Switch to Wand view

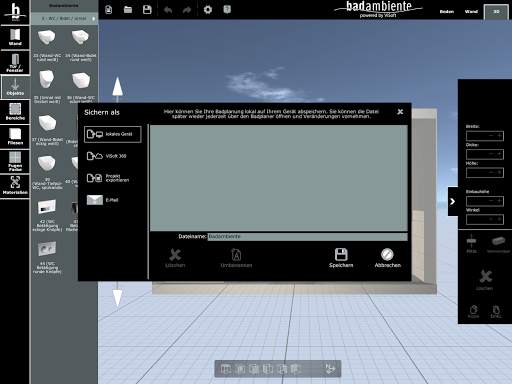(x=471, y=12)
